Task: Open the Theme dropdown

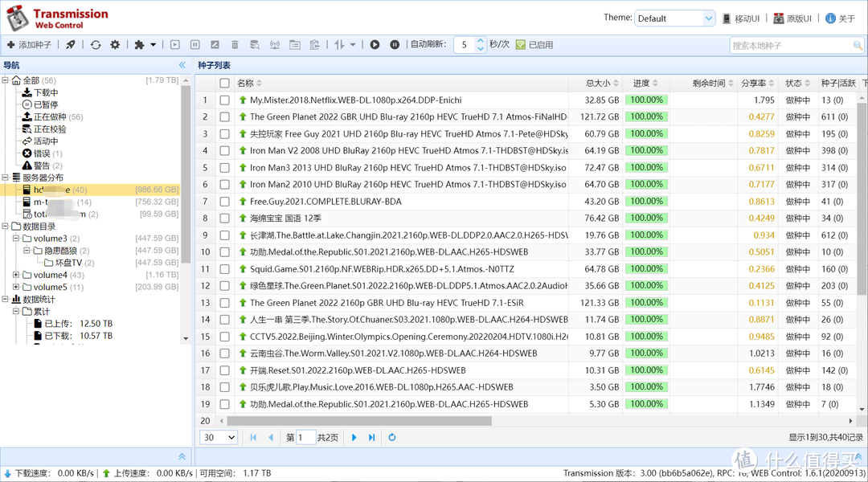Action: pyautogui.click(x=674, y=18)
